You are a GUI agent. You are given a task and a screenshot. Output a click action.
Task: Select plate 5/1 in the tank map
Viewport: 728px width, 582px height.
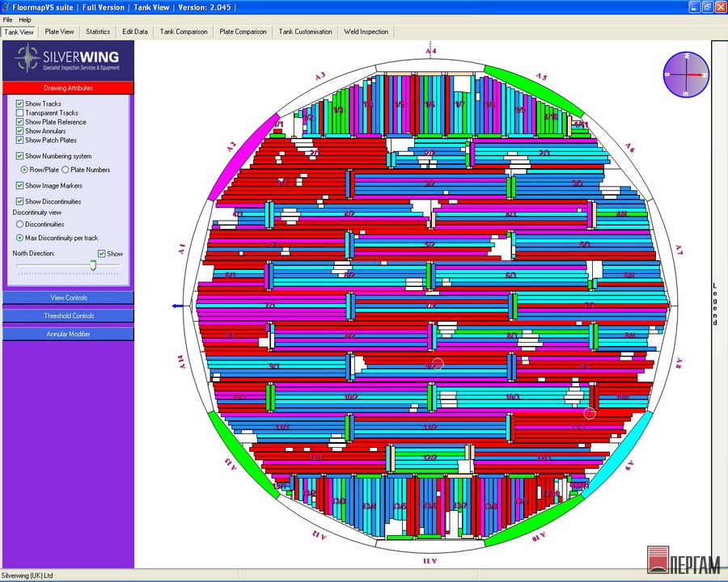click(276, 243)
